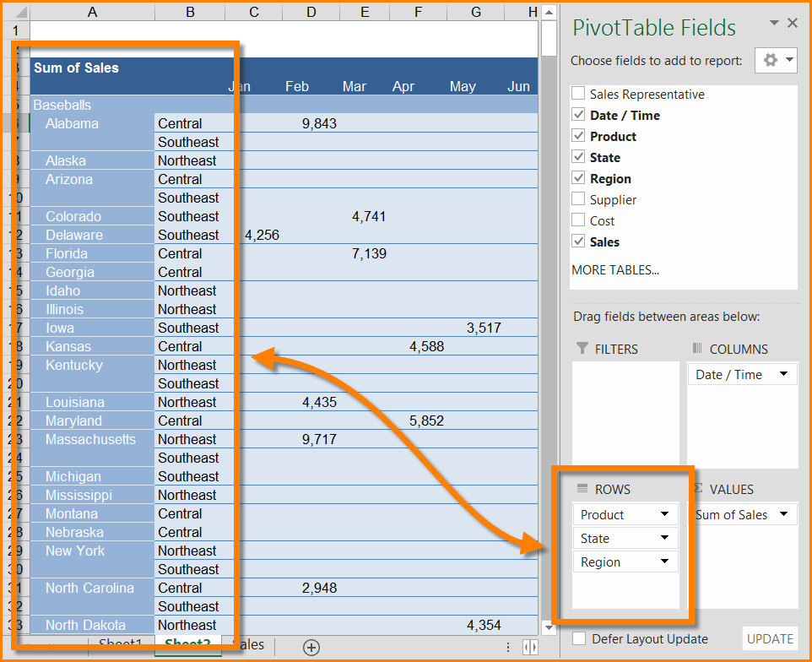Click cell value 7,139
812x662 pixels.
click(369, 253)
